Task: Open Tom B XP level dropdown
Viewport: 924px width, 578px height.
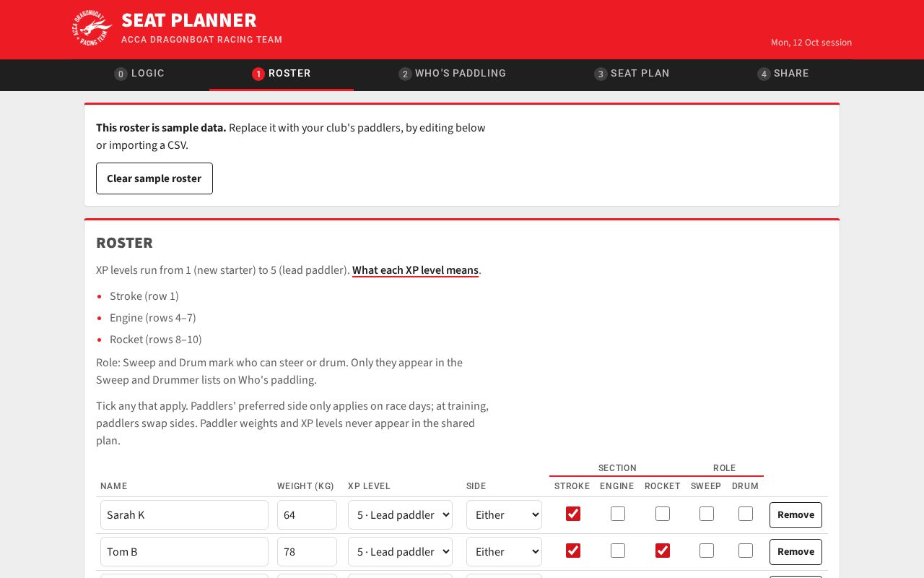Action: [x=400, y=552]
